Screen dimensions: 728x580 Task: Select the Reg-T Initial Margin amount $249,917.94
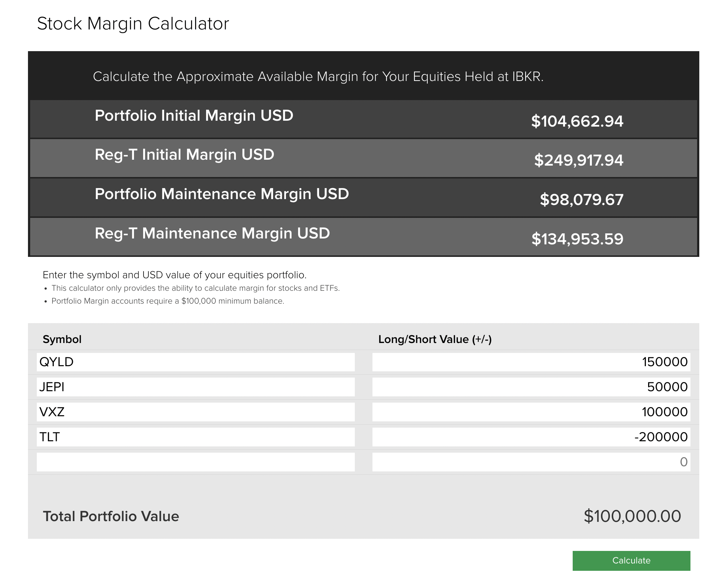[x=578, y=160]
